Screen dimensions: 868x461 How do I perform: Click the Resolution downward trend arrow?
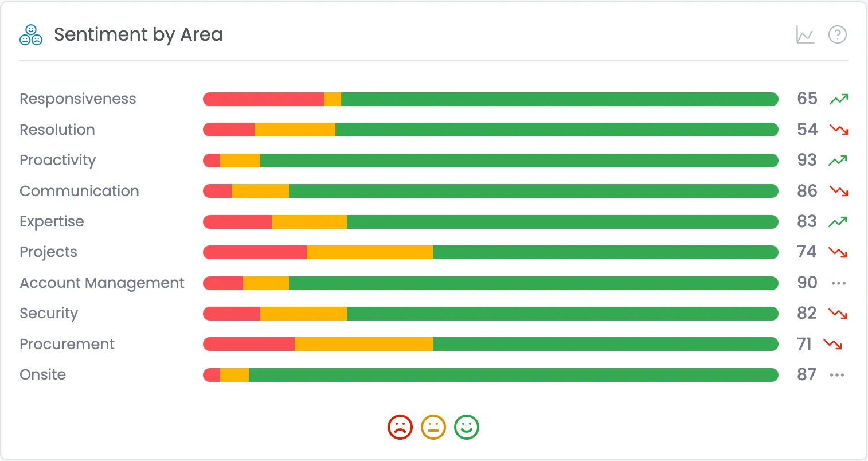click(x=839, y=130)
